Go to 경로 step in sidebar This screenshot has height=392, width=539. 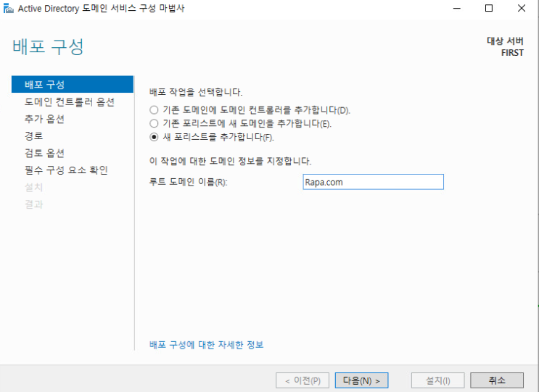[x=33, y=136]
